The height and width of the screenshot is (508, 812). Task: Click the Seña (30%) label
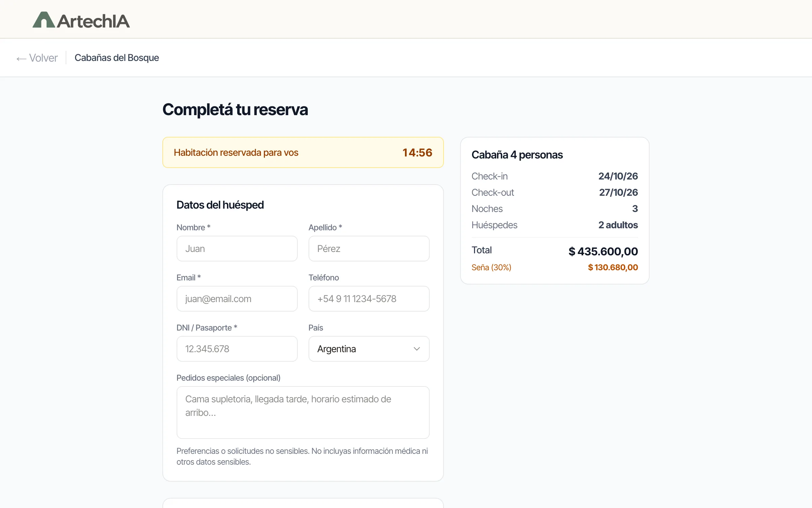(491, 268)
